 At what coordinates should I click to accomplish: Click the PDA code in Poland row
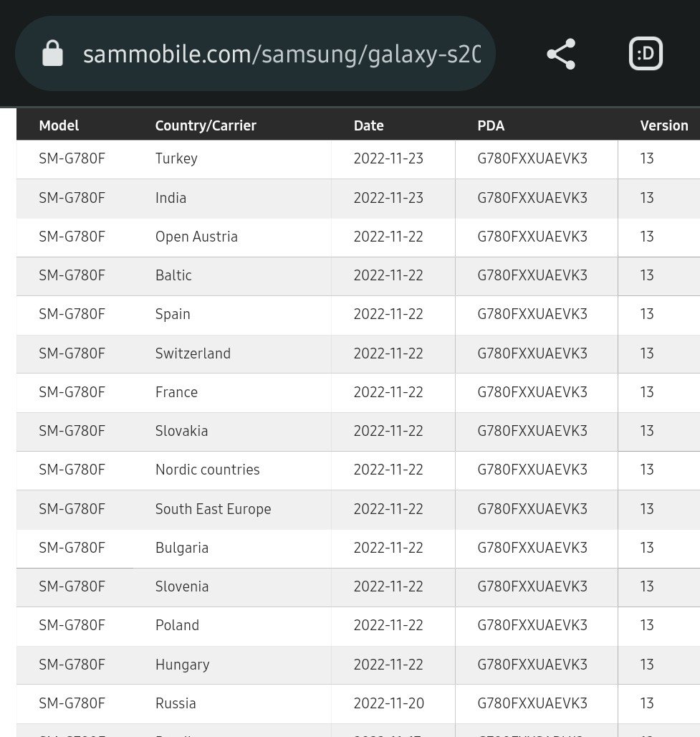click(x=532, y=625)
